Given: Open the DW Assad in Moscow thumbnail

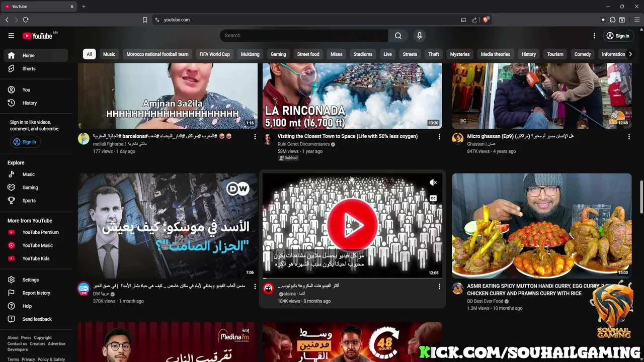Looking at the screenshot, I should [x=168, y=226].
